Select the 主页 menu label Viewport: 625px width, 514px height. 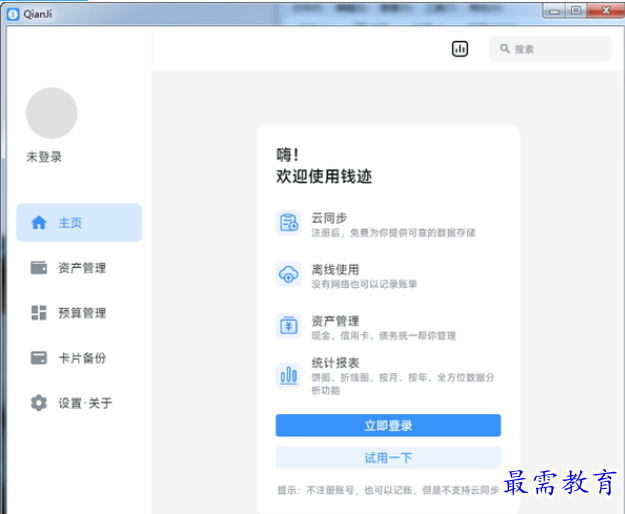click(70, 223)
